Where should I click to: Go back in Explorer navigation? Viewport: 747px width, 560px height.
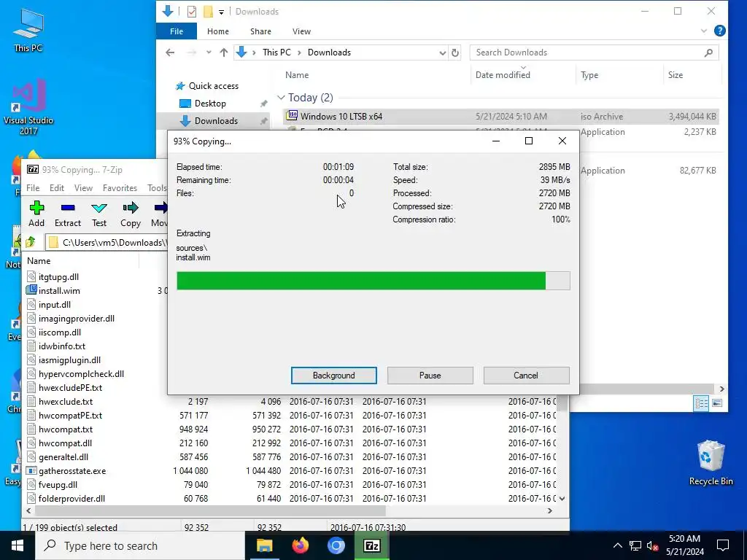(170, 52)
